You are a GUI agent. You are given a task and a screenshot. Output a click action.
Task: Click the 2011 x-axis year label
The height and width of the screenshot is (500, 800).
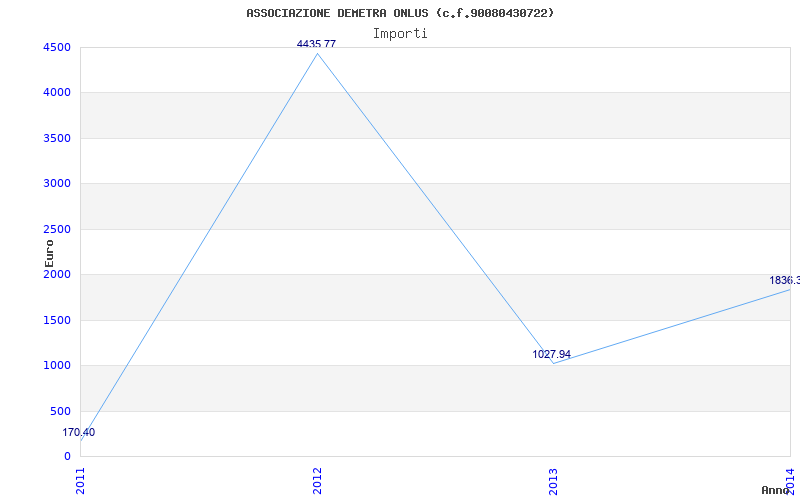81,481
